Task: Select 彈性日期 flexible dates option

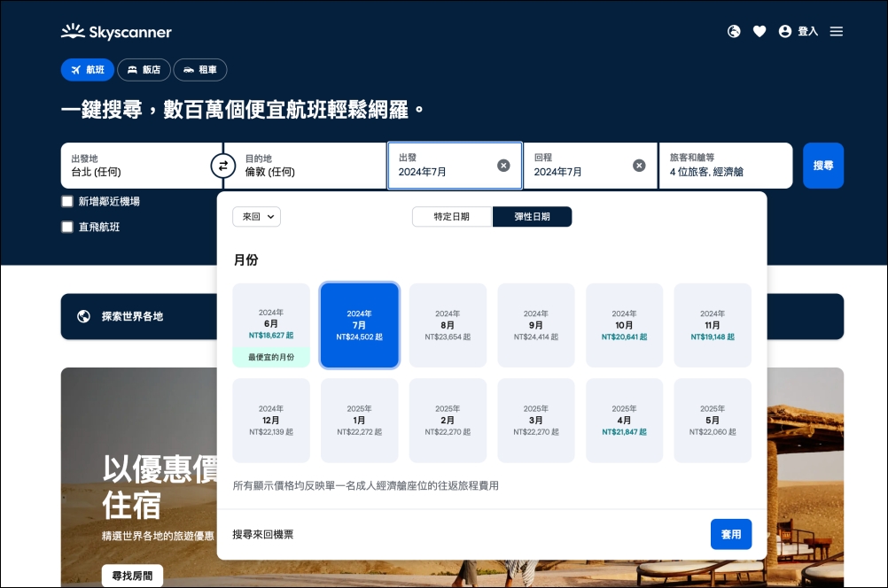Action: 532,217
